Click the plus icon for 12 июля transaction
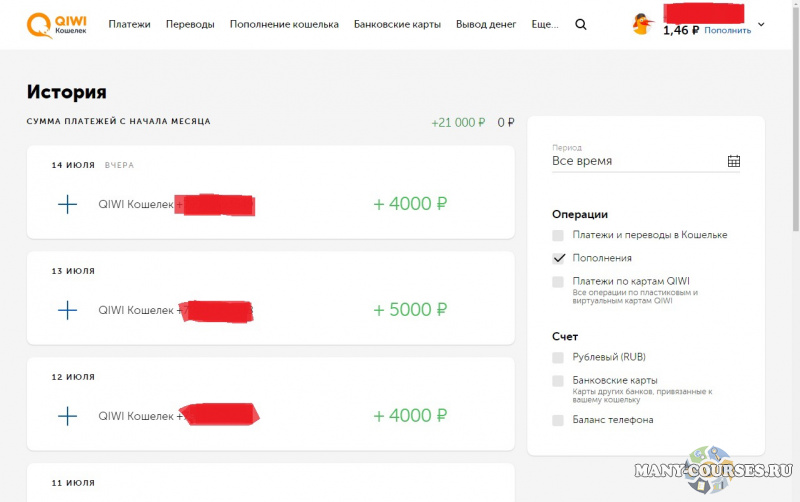Viewport: 800px width, 502px height. [67, 416]
